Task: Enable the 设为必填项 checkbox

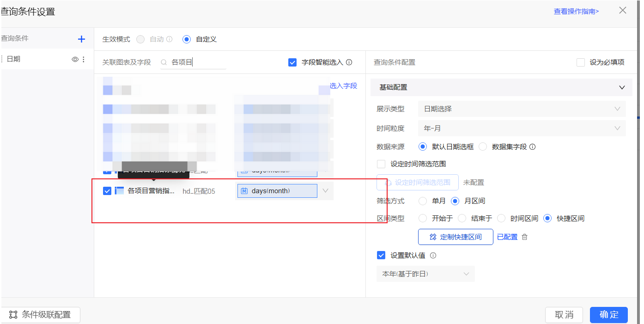Action: click(x=581, y=62)
